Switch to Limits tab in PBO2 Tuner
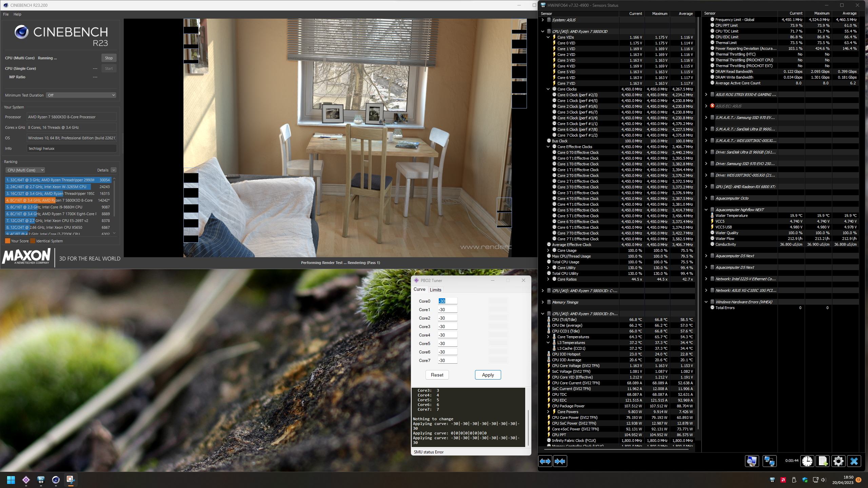Image resolution: width=868 pixels, height=488 pixels. pyautogui.click(x=435, y=290)
